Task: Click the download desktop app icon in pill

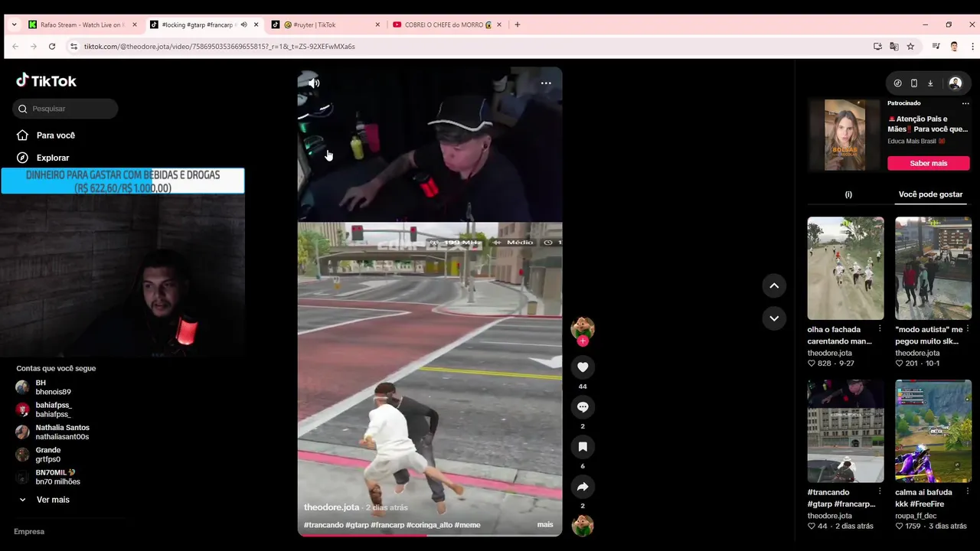Action: tap(930, 83)
